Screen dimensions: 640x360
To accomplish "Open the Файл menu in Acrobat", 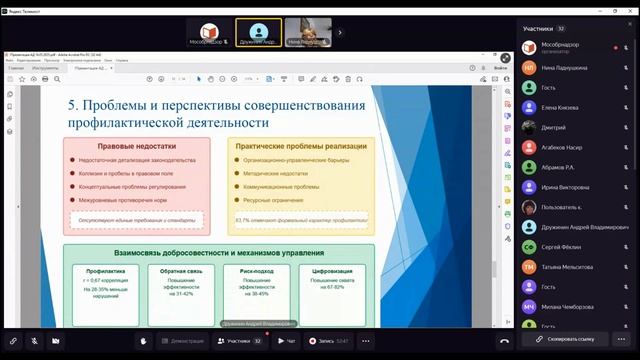I will click(x=9, y=60).
